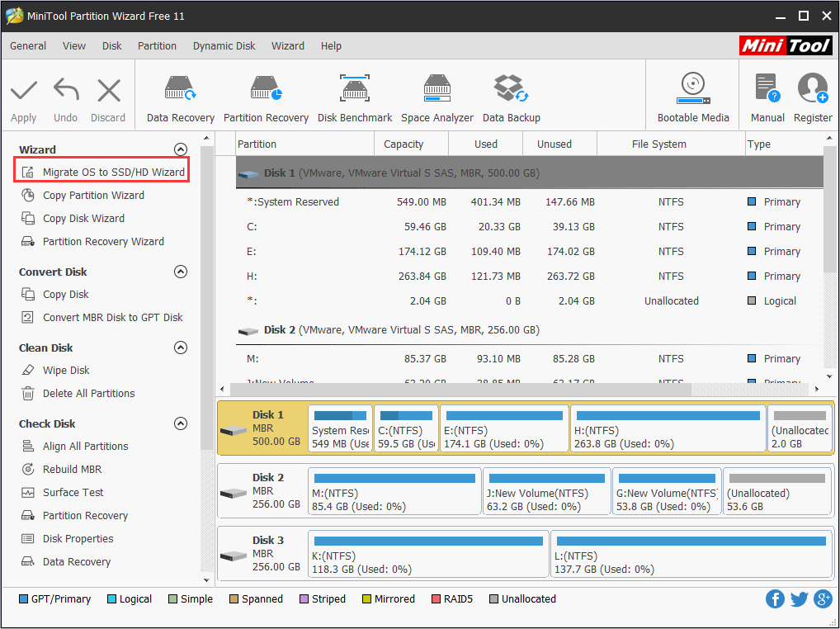Viewport: 840px width, 629px height.
Task: Select Convert MBR Disk to GPT Disk
Action: click(x=101, y=317)
